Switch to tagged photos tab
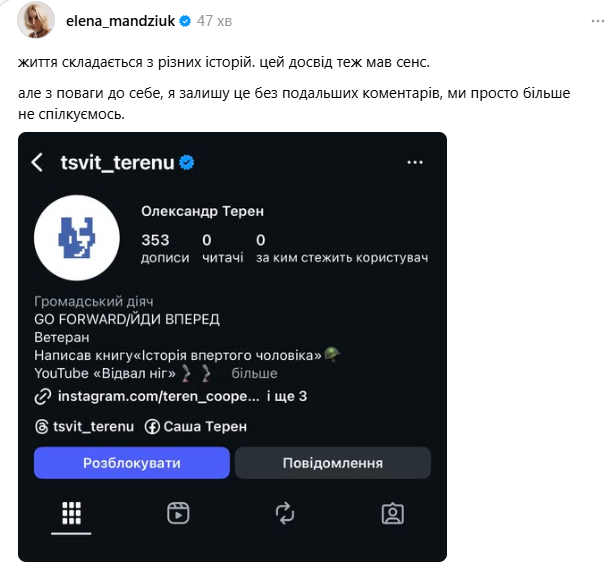The height and width of the screenshot is (567, 609). [393, 513]
